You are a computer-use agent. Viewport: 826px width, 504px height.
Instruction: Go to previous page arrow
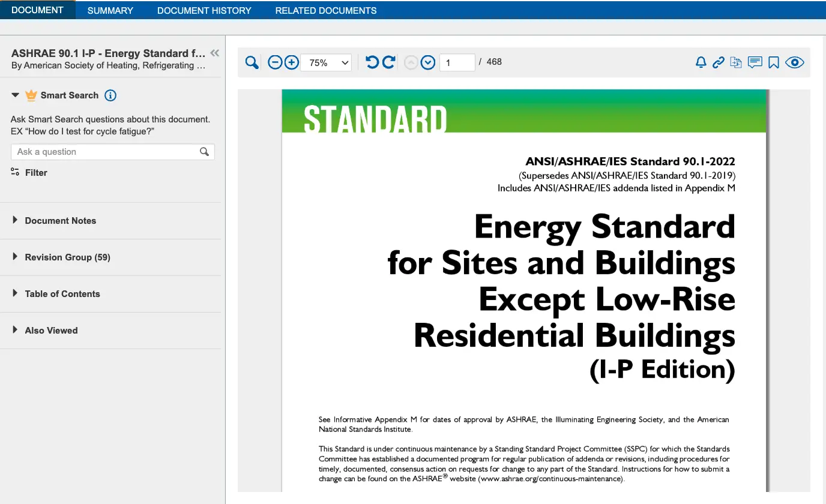coord(411,62)
